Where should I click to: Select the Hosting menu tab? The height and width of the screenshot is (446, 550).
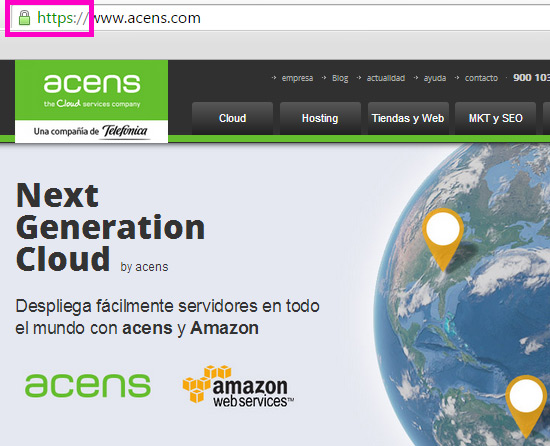320,118
